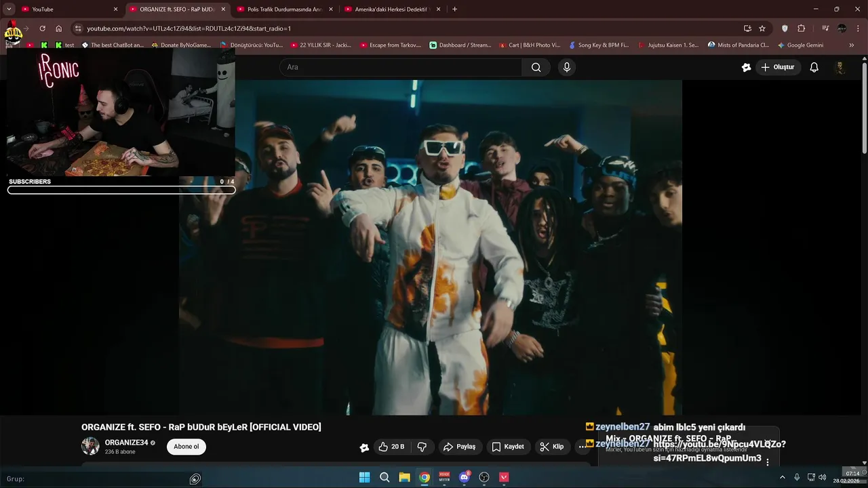Like the video showing 20 B

coord(391,447)
